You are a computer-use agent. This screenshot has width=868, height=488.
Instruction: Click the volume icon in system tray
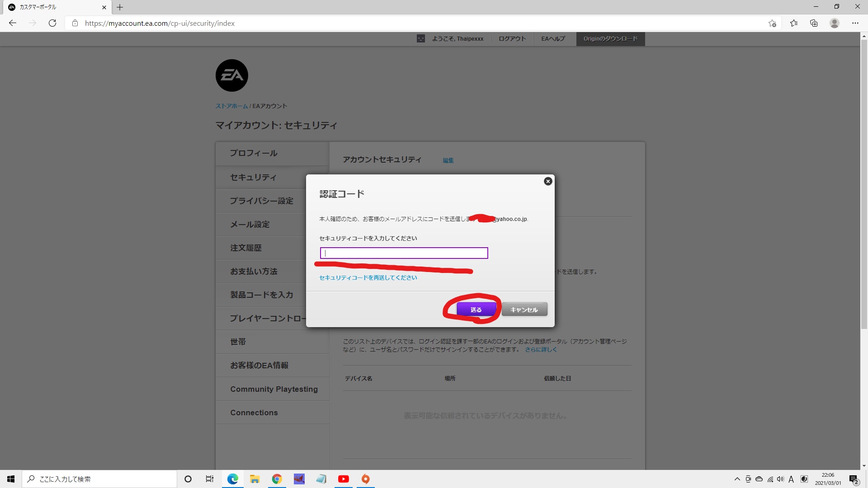pos(780,479)
